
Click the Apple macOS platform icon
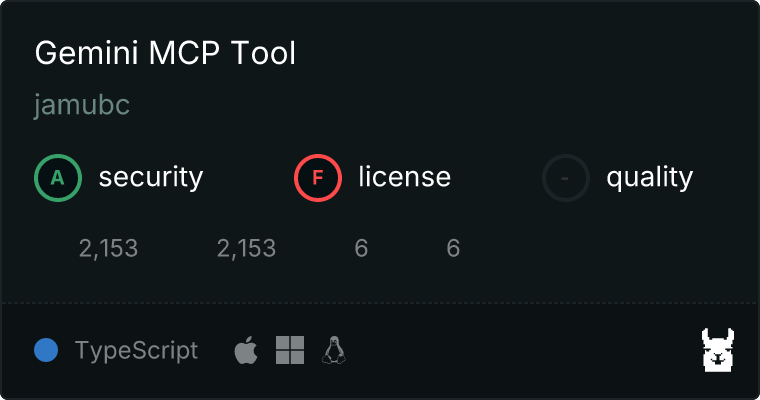246,350
